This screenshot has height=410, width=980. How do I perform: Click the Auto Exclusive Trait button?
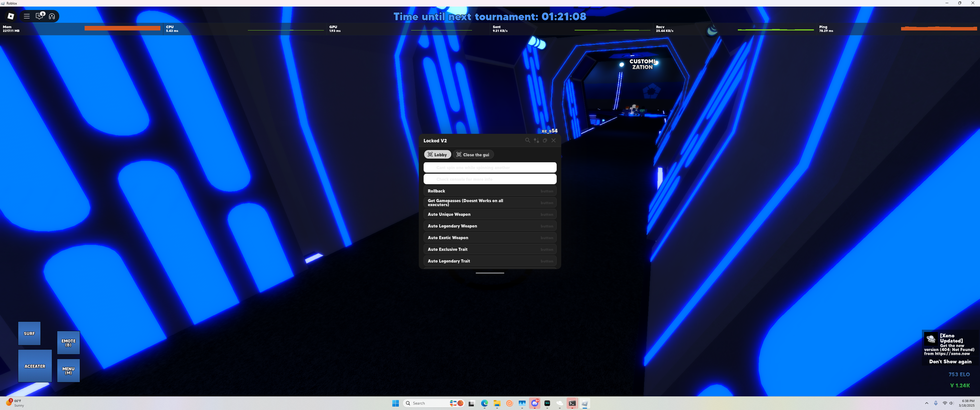point(490,249)
